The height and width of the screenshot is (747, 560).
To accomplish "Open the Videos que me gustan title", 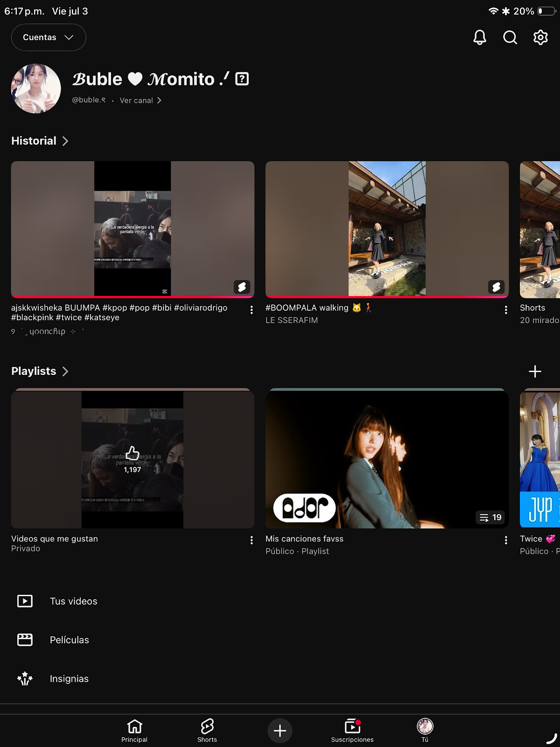I will coord(55,539).
